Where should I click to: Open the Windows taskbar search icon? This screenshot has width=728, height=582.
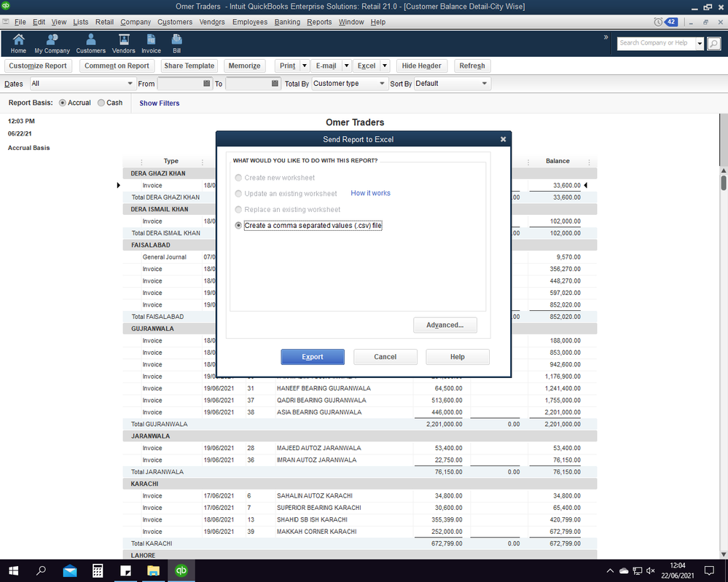click(x=42, y=570)
